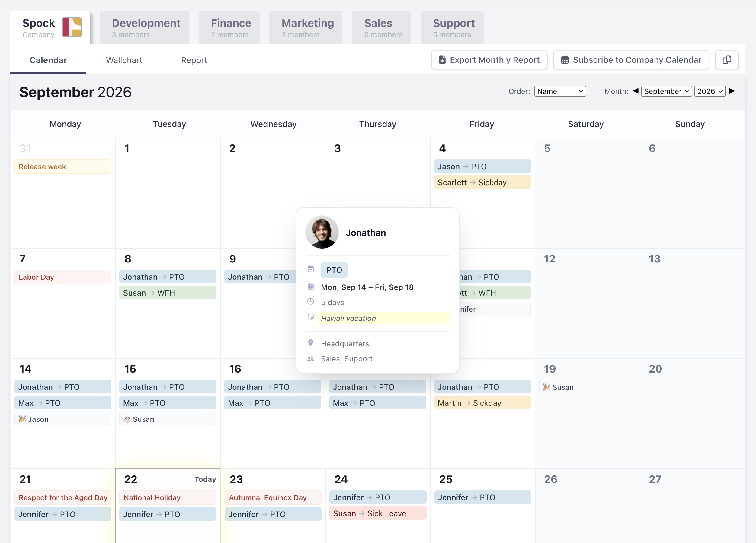Click Jonathan's avatar photo in popup
Screen dimensions: 756x543
pyautogui.click(x=322, y=232)
